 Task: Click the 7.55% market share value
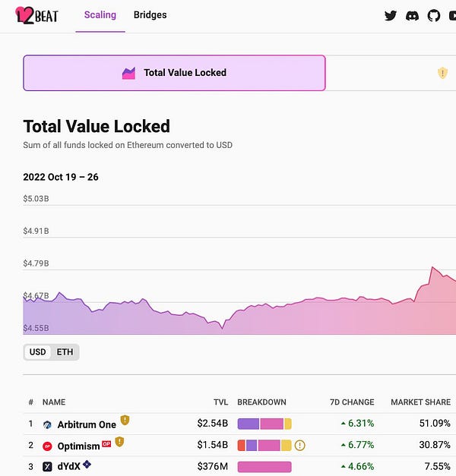438,466
